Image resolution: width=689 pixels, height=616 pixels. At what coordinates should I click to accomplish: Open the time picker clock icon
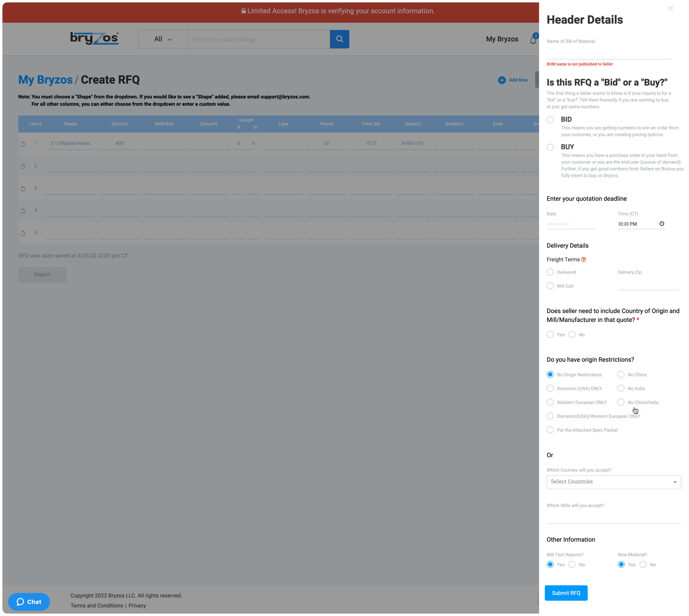(662, 224)
